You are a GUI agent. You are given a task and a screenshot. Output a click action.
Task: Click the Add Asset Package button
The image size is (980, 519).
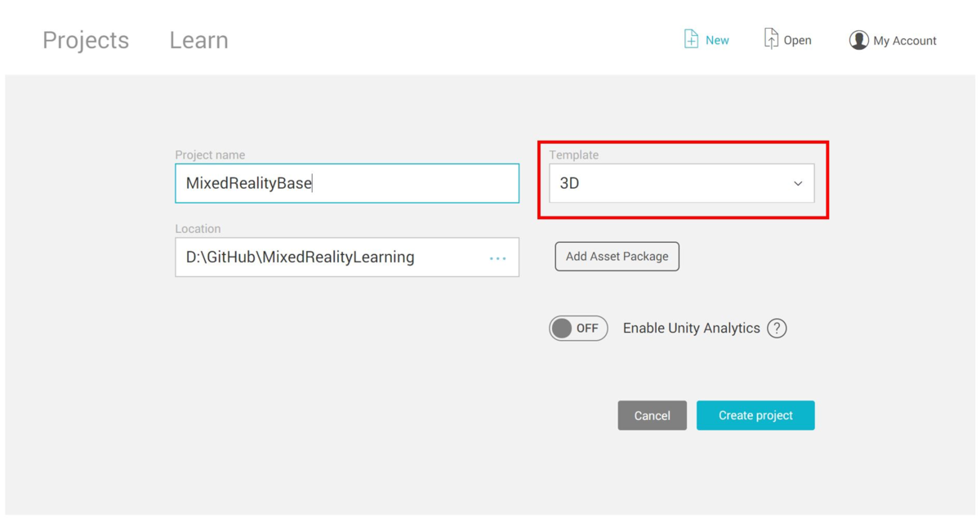(x=617, y=257)
